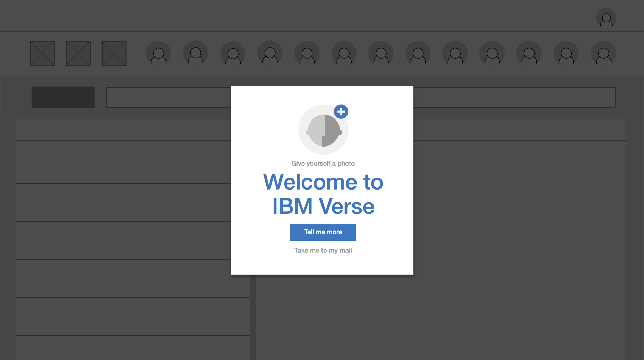Click the third crossed-box placeholder icon
The height and width of the screenshot is (360, 644).
(x=114, y=53)
